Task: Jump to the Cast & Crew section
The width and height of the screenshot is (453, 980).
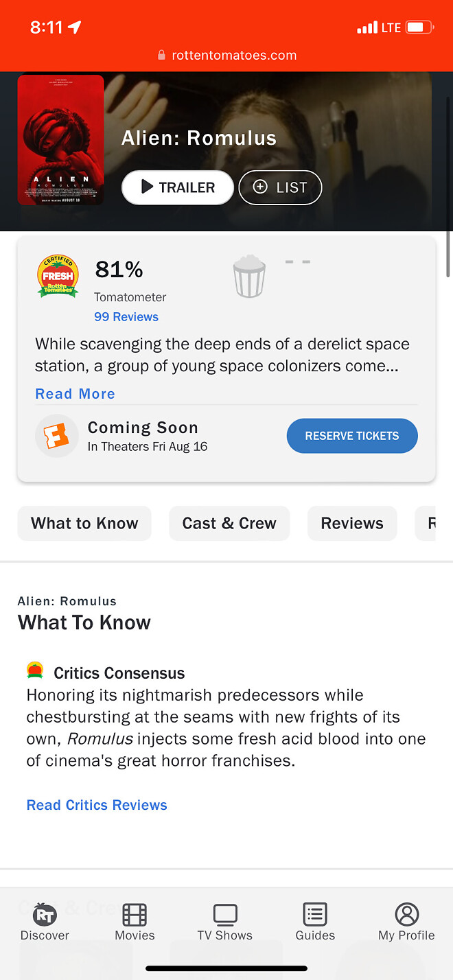Action: tap(229, 524)
